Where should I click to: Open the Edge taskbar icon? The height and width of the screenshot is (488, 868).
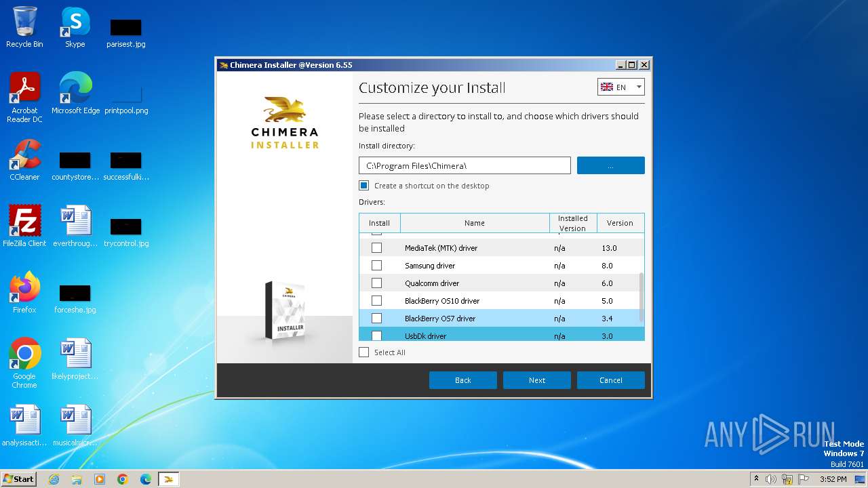(x=146, y=479)
